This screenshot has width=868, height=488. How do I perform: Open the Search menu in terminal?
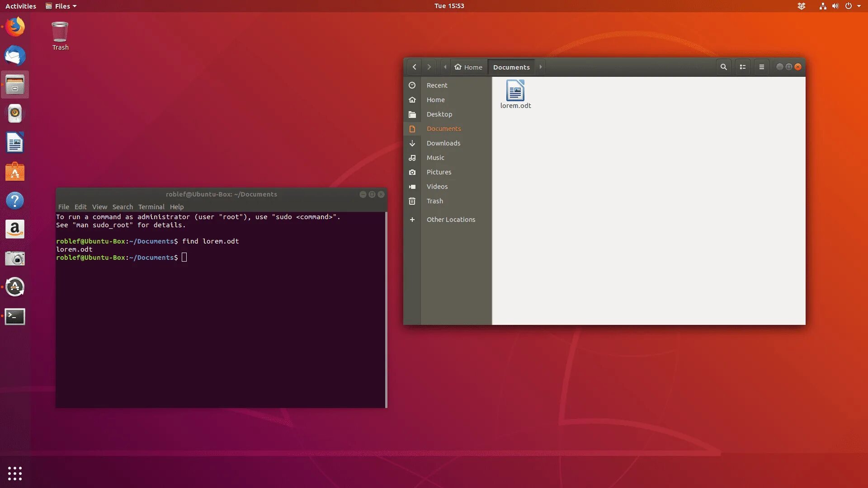(123, 207)
